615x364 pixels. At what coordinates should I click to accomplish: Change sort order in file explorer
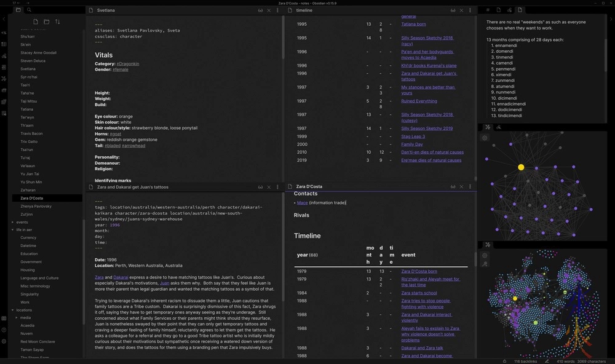58,22
